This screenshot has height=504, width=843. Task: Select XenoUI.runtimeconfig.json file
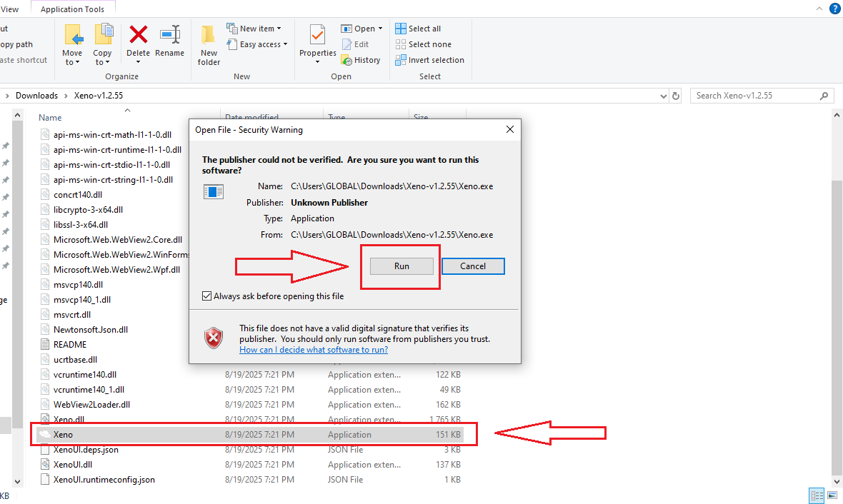pos(104,480)
